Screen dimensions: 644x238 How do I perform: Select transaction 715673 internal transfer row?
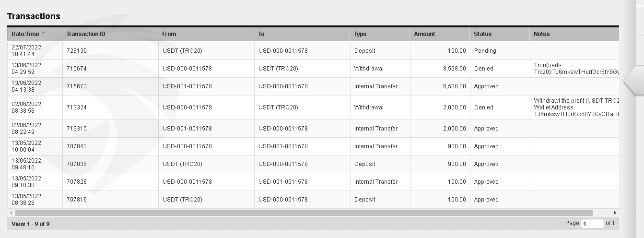[313, 86]
